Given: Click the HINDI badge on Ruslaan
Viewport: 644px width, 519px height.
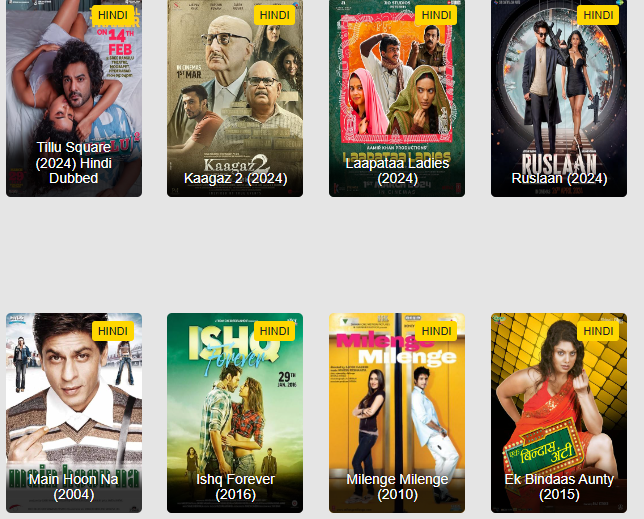Looking at the screenshot, I should (598, 15).
